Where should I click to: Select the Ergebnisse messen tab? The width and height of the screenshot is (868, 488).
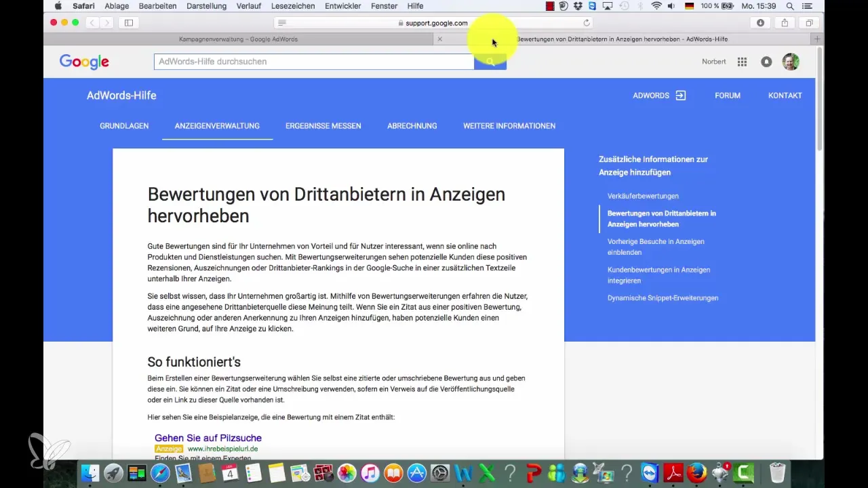tap(323, 126)
